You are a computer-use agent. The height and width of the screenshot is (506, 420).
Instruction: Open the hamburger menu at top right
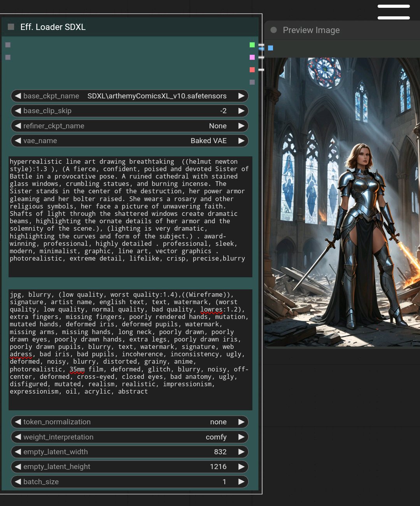click(x=394, y=12)
